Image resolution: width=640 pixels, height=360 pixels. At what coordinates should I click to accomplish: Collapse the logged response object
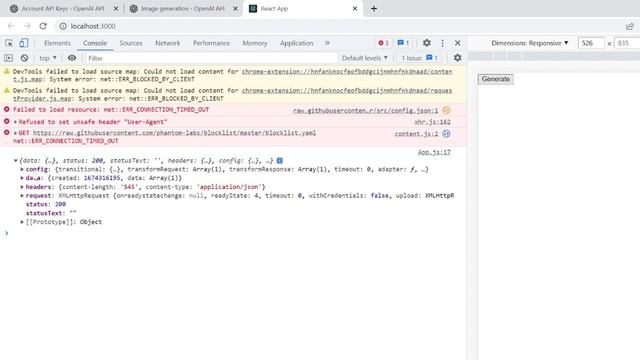pyautogui.click(x=16, y=161)
